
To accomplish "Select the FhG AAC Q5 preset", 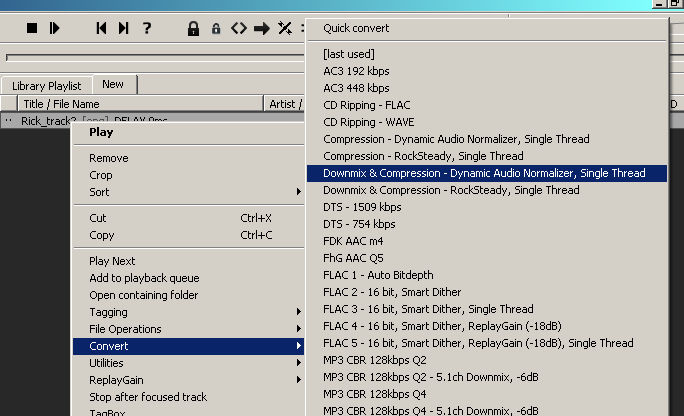I will 487,258.
